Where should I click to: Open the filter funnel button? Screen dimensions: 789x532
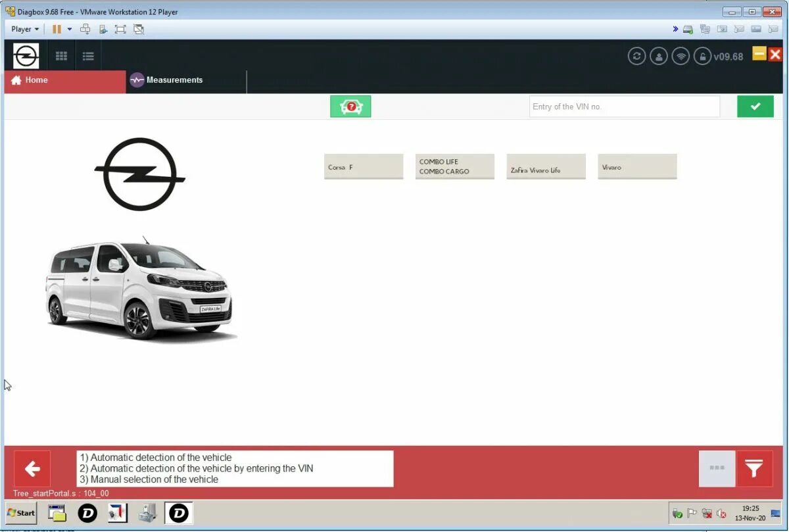(x=754, y=469)
